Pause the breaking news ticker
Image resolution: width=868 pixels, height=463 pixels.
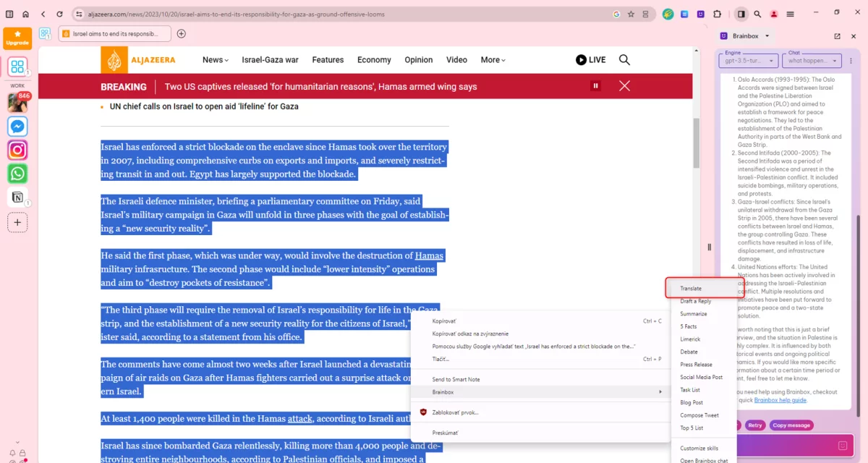pyautogui.click(x=595, y=85)
